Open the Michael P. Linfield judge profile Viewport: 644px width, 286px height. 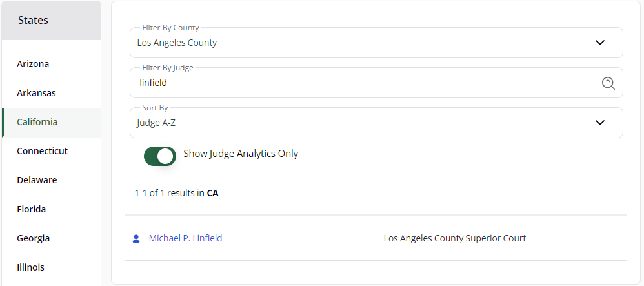[185, 238]
